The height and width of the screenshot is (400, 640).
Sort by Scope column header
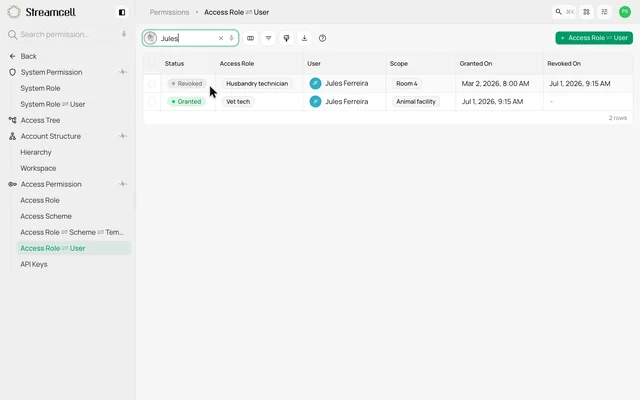pyautogui.click(x=399, y=64)
